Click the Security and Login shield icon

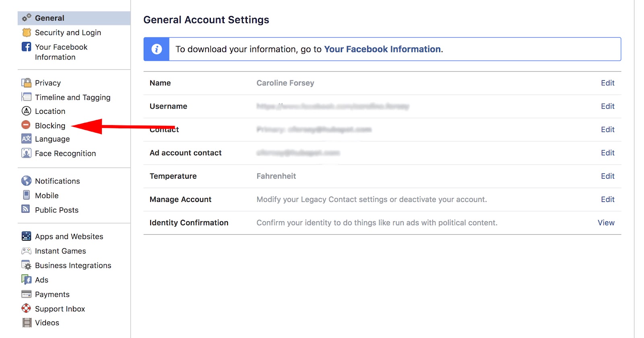[27, 32]
